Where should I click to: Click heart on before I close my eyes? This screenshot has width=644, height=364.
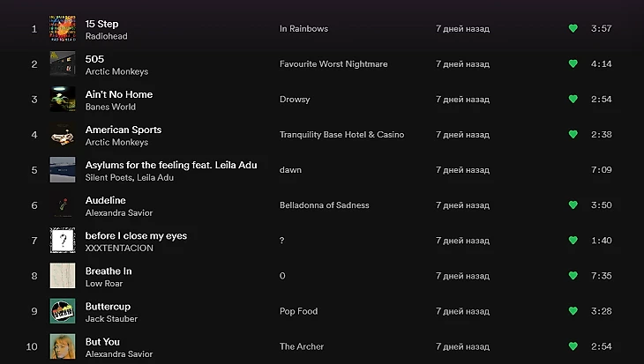(573, 240)
